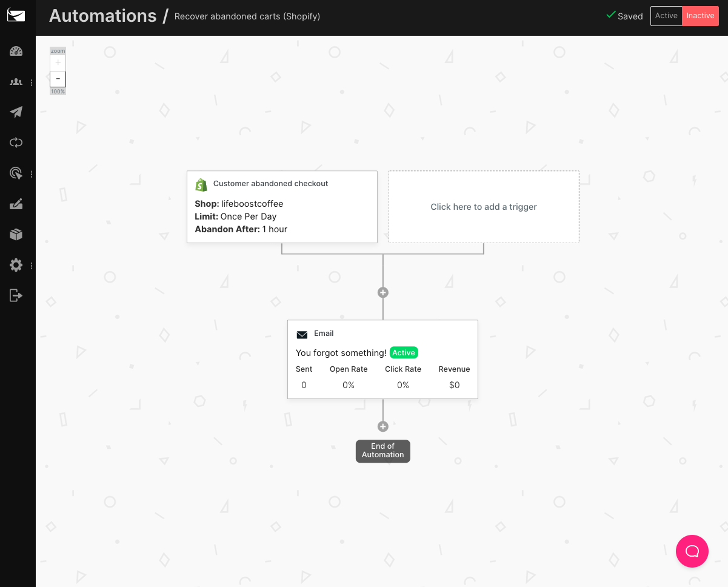Open the dashboard gauge icon in sidebar
The image size is (728, 587).
click(x=16, y=51)
